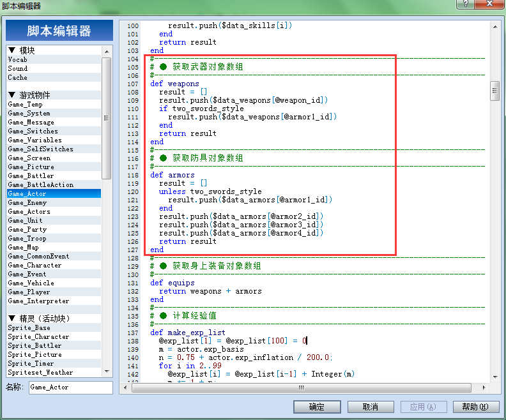Screen dimensions: 506x420
Task: Click the 'def armors' code line
Action: pos(172,175)
